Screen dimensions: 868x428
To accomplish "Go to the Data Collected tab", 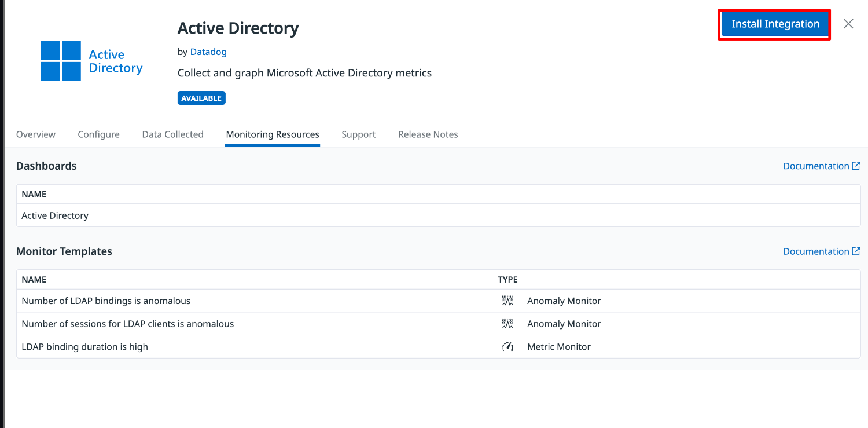I will [x=172, y=134].
